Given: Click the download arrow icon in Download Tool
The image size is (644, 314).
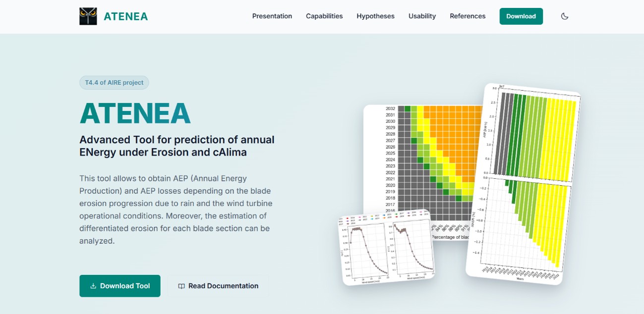Looking at the screenshot, I should (x=93, y=286).
